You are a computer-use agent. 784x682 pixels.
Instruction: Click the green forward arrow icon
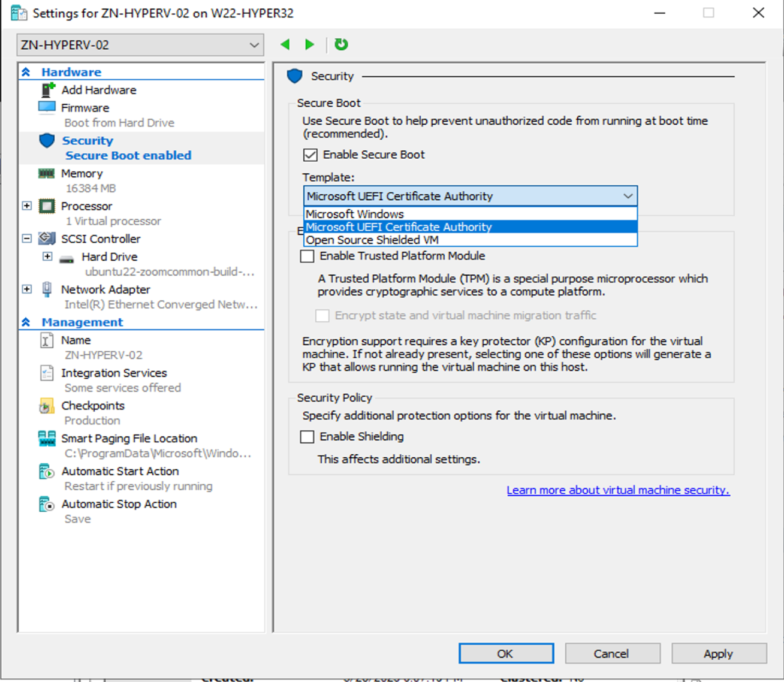[x=309, y=44]
